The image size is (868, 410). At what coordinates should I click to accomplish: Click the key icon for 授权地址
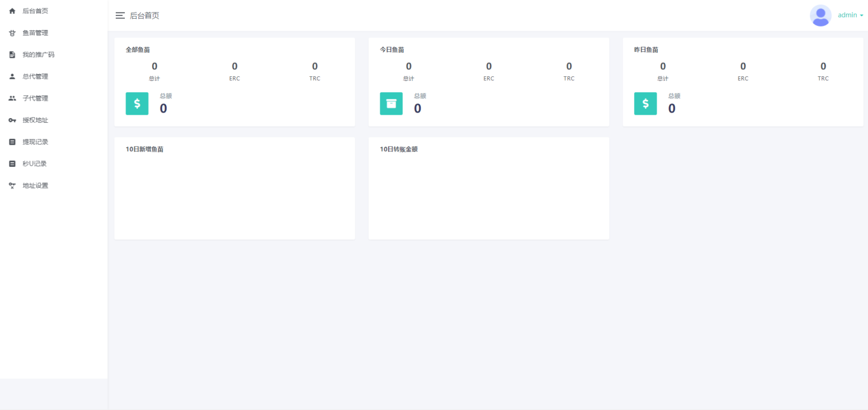click(x=12, y=120)
